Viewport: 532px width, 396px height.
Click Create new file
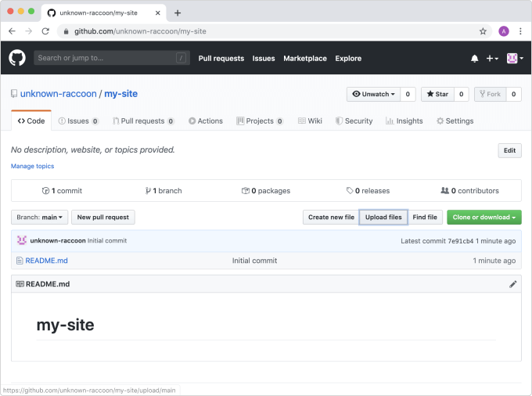pyautogui.click(x=331, y=217)
